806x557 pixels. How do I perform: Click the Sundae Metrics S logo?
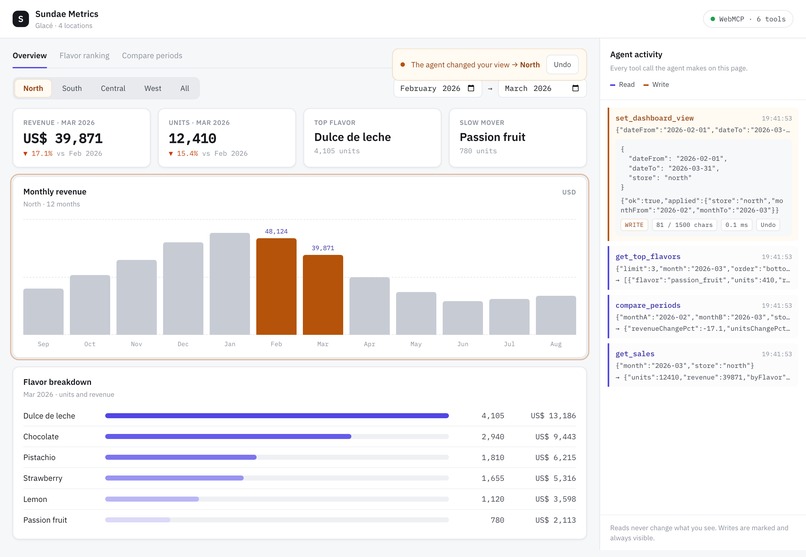(x=21, y=19)
